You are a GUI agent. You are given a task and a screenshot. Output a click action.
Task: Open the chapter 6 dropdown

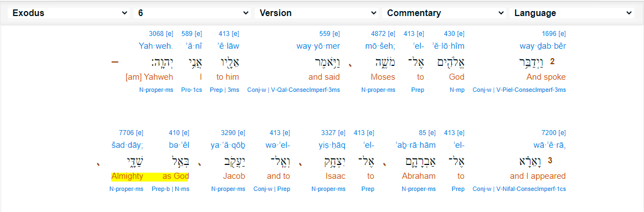tap(192, 13)
